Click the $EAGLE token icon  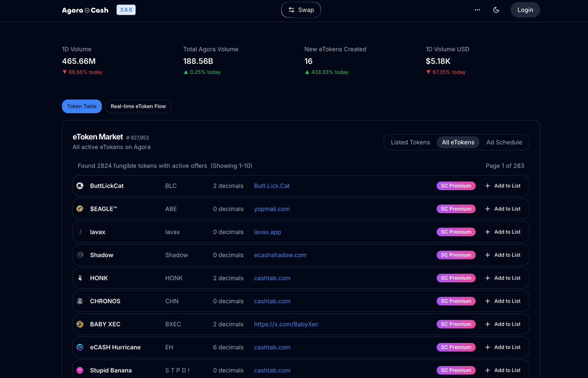coord(80,209)
